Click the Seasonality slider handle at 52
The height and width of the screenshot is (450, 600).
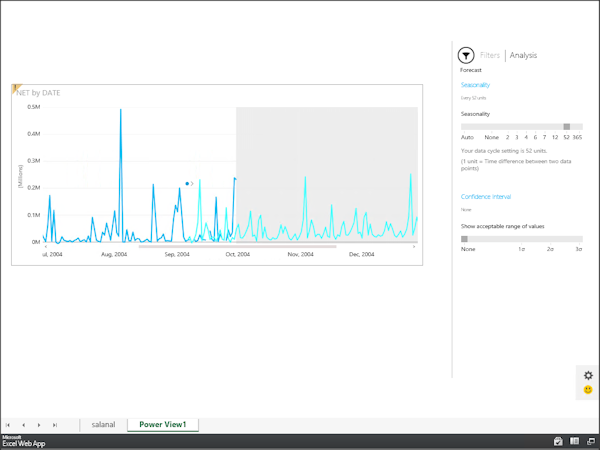[567, 126]
